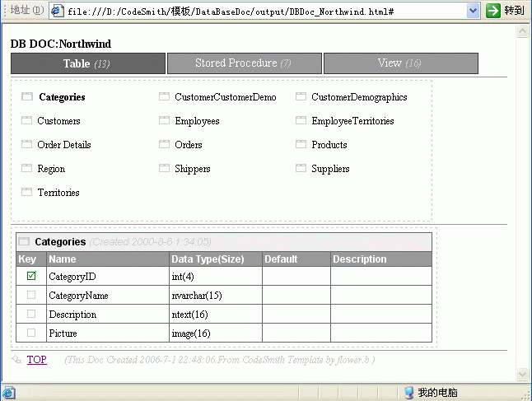
Task: Click the Key column header
Action: click(31, 259)
